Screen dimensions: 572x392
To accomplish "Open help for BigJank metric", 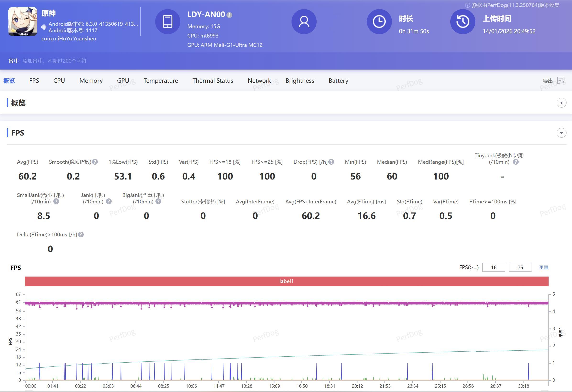I will 158,201.
